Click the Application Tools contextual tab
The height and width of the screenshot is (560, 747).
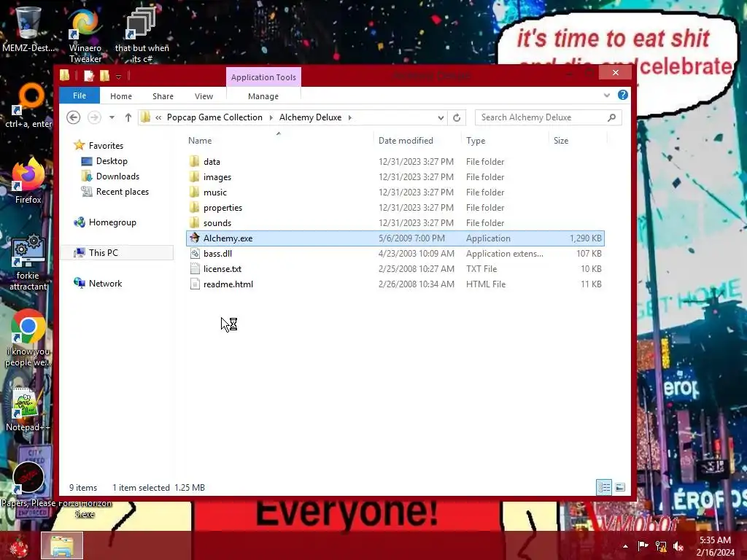click(x=263, y=77)
